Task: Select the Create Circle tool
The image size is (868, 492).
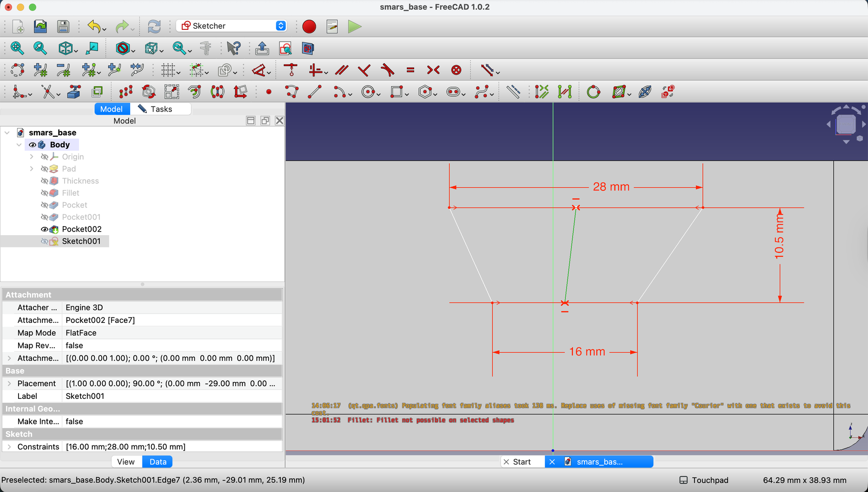Action: (368, 92)
